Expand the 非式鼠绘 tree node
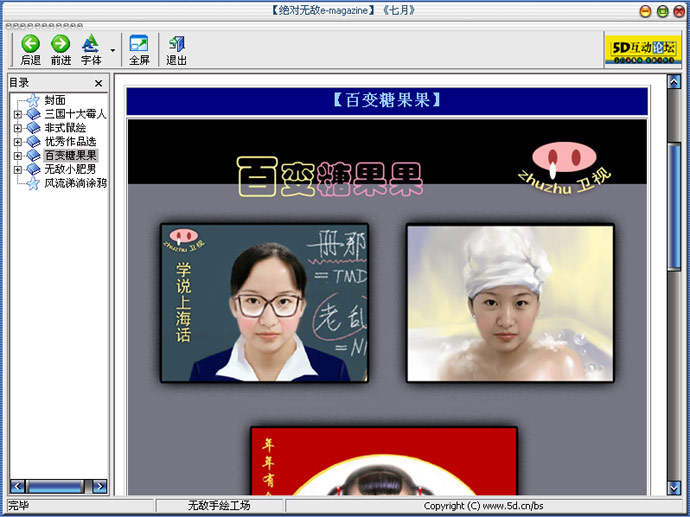Viewport: 690px width, 517px height. click(17, 128)
